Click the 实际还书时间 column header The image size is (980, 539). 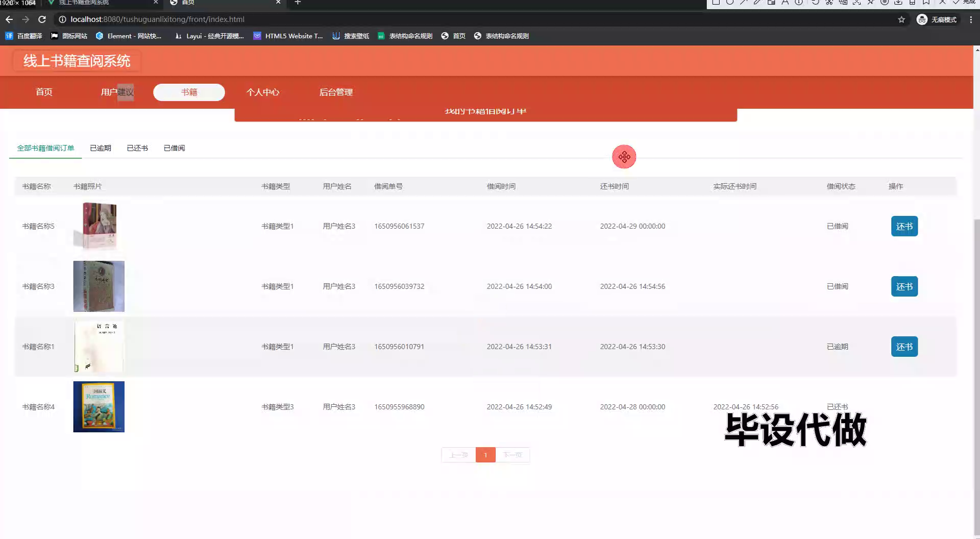pos(734,186)
